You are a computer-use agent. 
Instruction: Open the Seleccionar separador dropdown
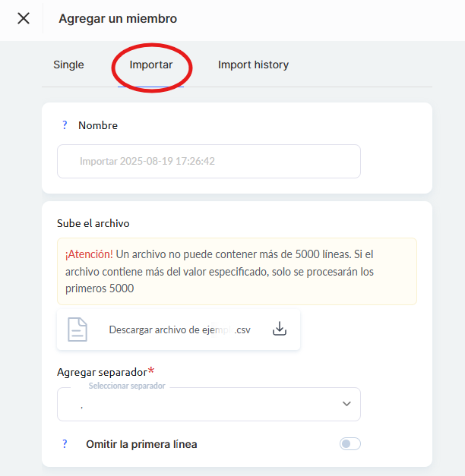208,405
